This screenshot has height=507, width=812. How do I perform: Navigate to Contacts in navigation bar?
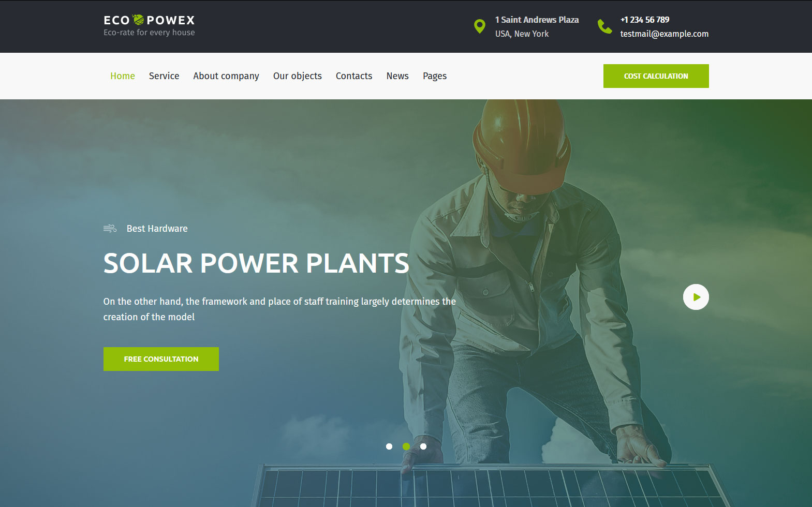[x=354, y=76]
